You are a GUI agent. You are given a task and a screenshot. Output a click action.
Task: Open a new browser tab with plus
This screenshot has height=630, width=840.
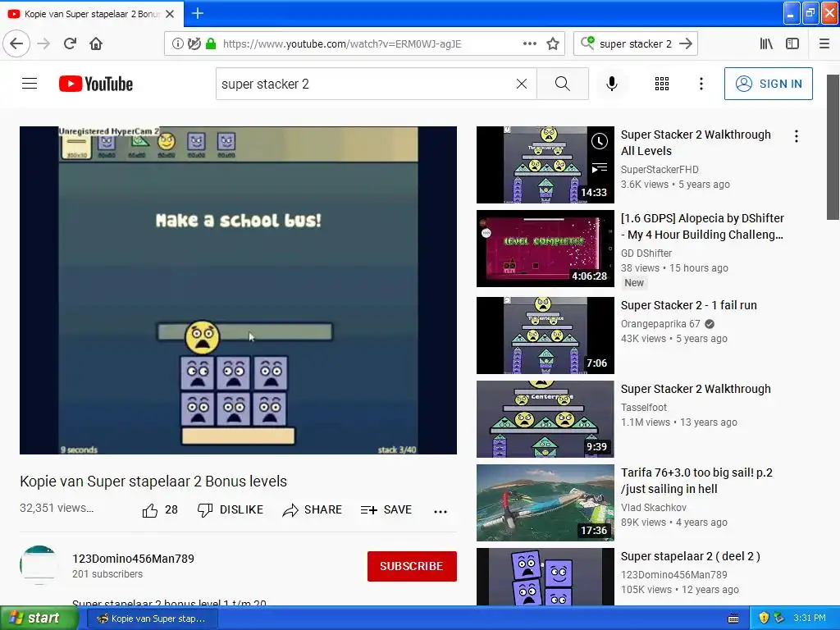point(197,13)
